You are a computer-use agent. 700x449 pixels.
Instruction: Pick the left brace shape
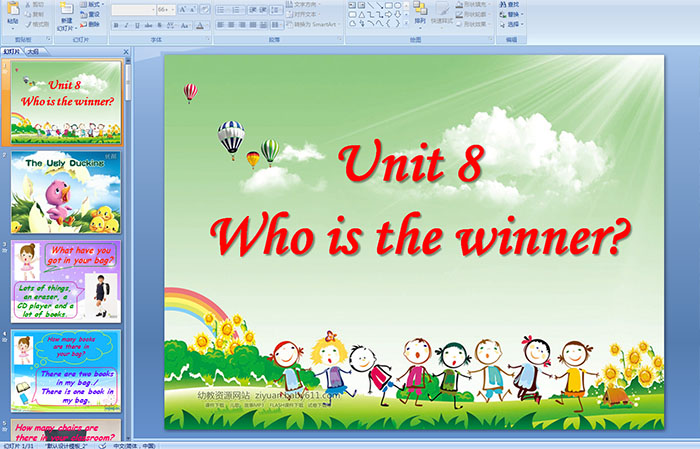tap(388, 24)
